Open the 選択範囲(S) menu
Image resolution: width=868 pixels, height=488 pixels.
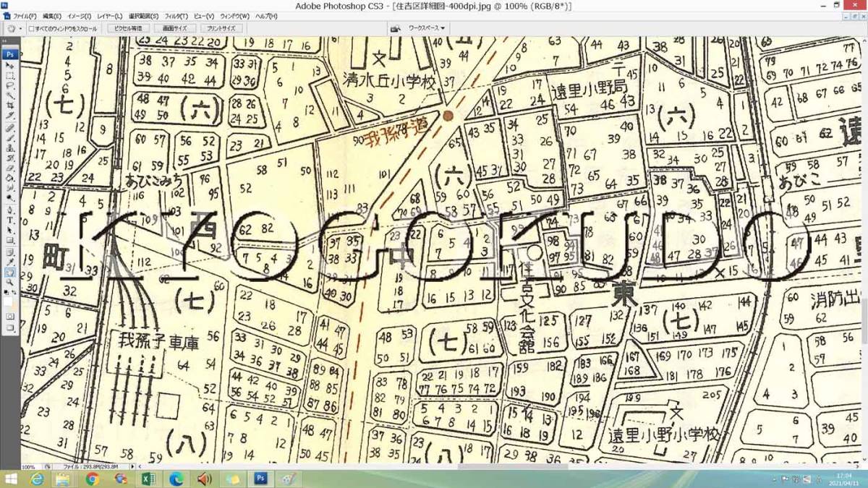click(x=144, y=16)
